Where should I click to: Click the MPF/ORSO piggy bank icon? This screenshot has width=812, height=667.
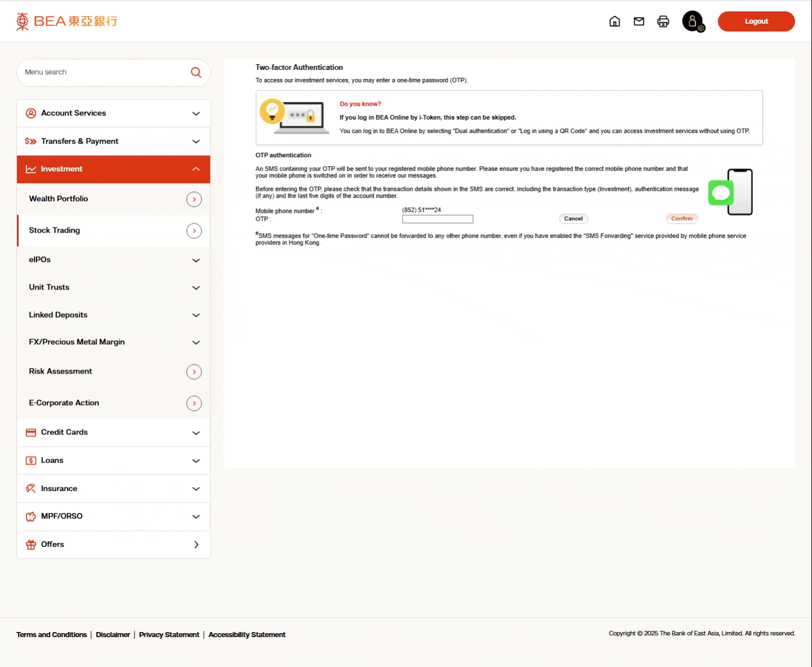click(31, 516)
